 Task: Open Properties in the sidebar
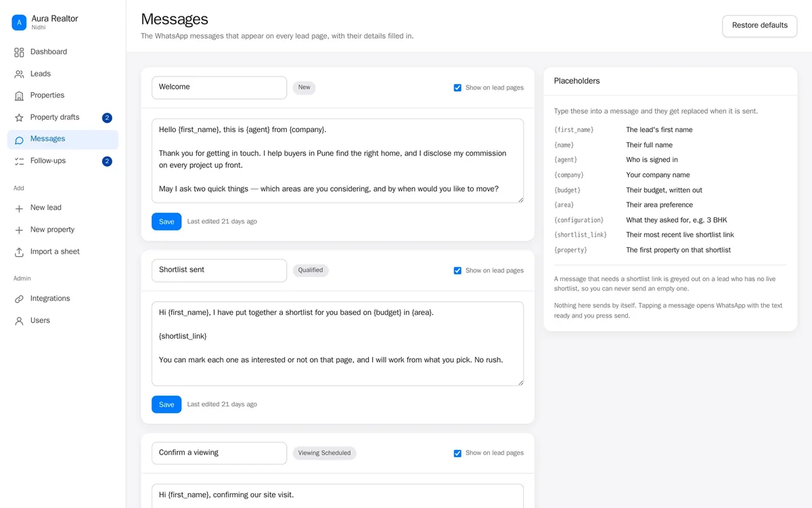pos(63,96)
